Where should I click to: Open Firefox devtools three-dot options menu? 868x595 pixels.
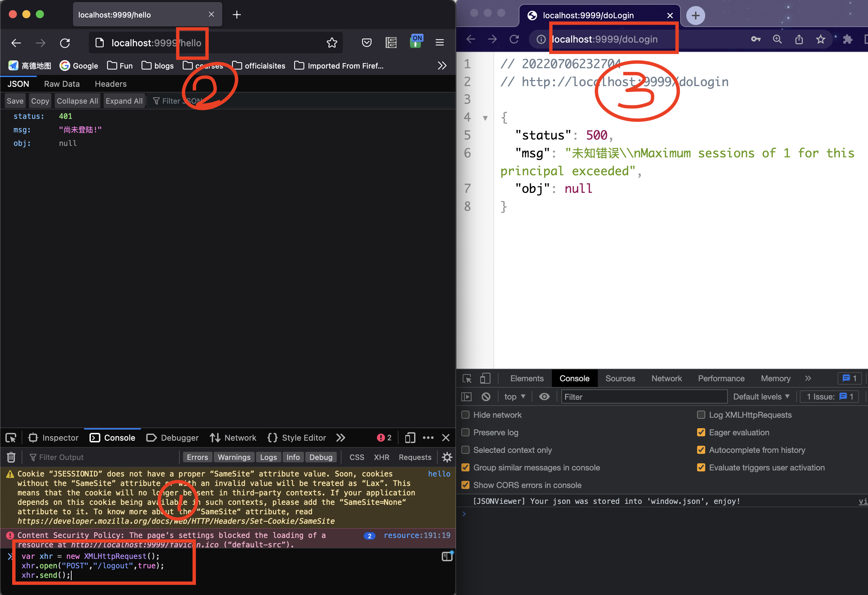(x=428, y=438)
